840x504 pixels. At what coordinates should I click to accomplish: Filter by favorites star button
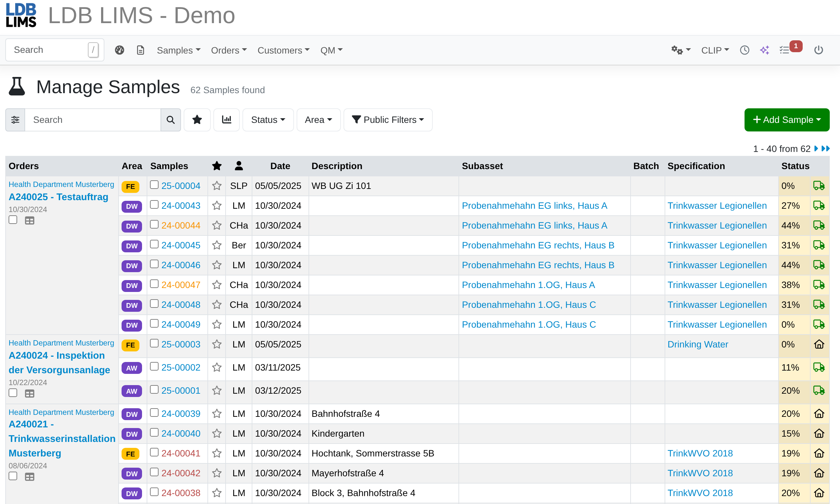197,120
